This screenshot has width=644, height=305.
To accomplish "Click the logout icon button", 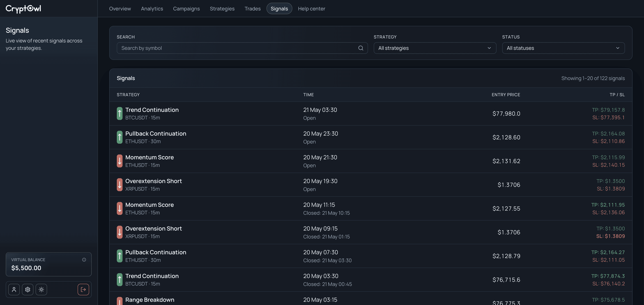I will [83, 290].
